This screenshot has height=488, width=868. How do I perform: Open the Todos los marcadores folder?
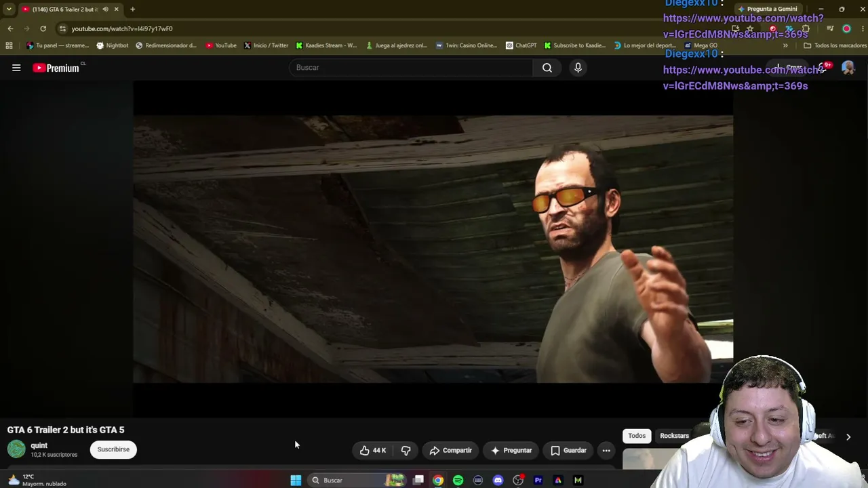(x=835, y=45)
